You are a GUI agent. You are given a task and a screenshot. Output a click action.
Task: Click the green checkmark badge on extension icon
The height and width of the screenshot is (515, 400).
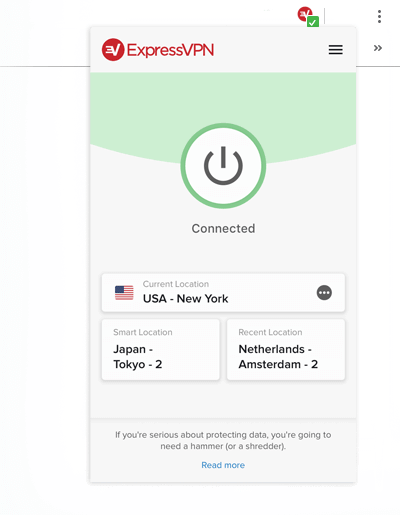click(x=313, y=22)
